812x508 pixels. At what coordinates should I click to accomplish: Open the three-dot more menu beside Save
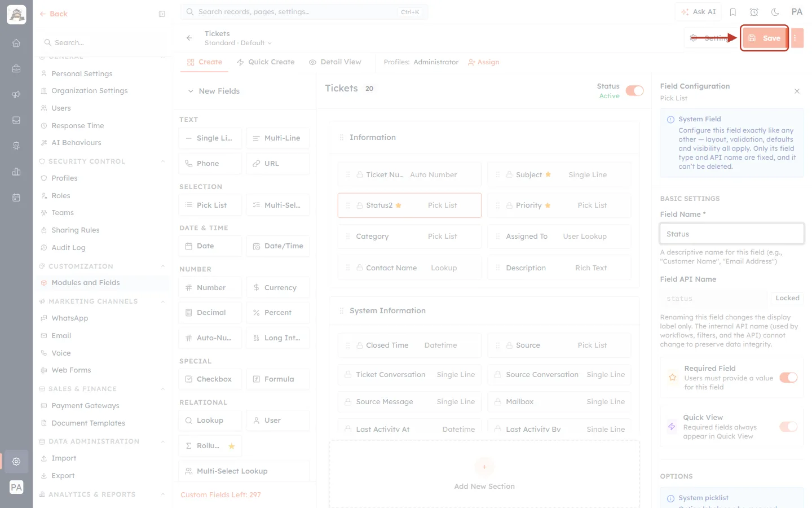tap(797, 38)
